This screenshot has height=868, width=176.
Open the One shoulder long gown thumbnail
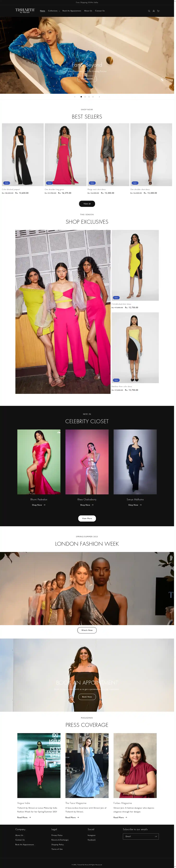[66, 155]
